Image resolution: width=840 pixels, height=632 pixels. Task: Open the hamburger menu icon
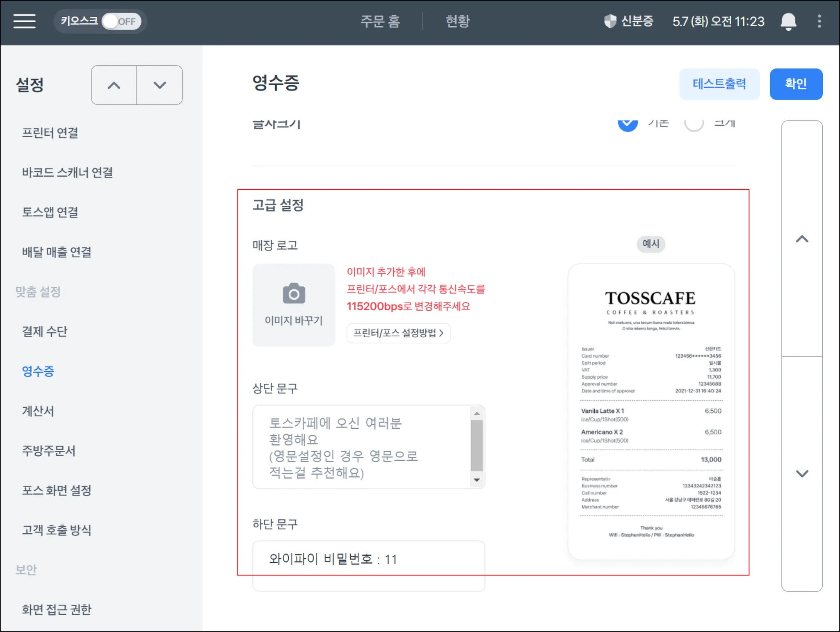pyautogui.click(x=24, y=21)
